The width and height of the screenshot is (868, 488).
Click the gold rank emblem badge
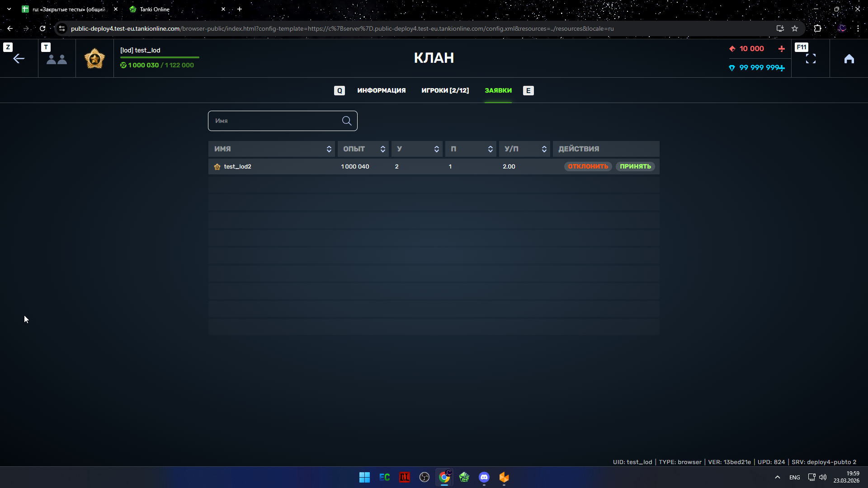click(94, 59)
